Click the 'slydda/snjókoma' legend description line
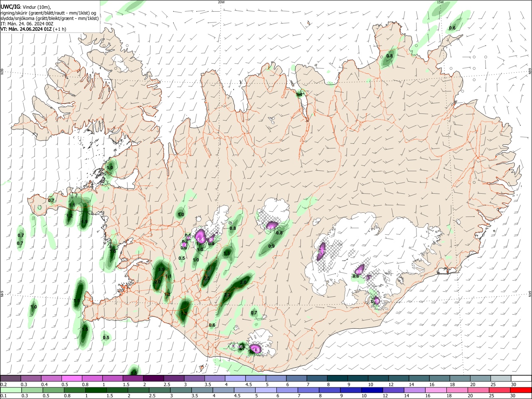 coord(49,18)
